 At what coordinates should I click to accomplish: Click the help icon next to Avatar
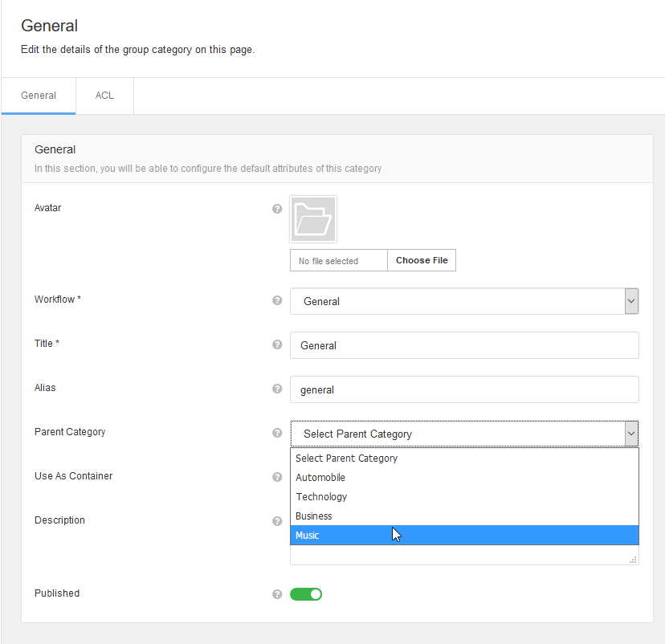[x=277, y=209]
